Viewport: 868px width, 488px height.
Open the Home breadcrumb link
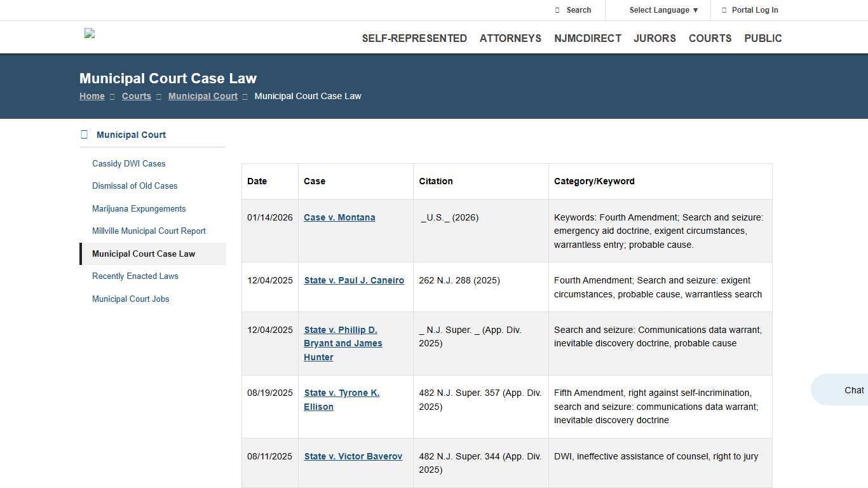pos(92,96)
